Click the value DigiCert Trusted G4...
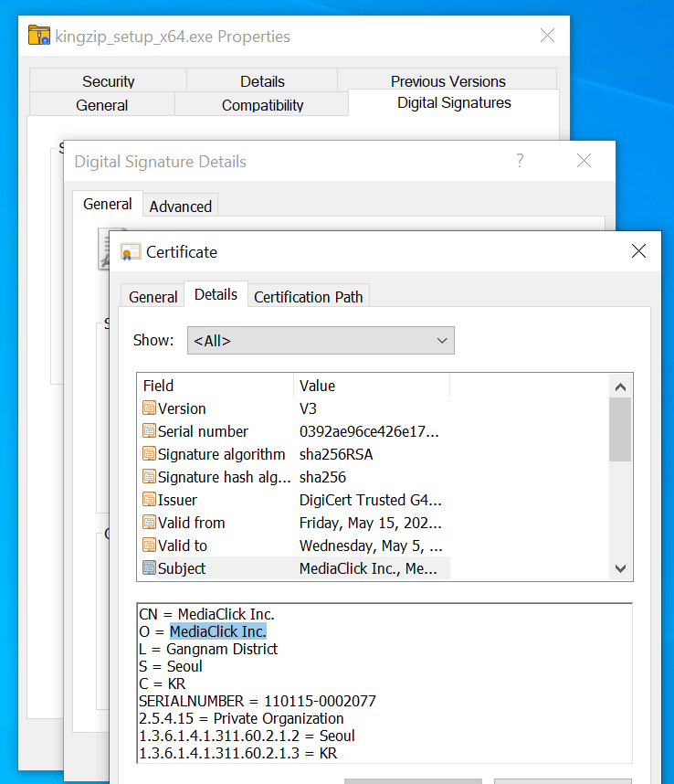The height and width of the screenshot is (784, 674). pyautogui.click(x=370, y=500)
